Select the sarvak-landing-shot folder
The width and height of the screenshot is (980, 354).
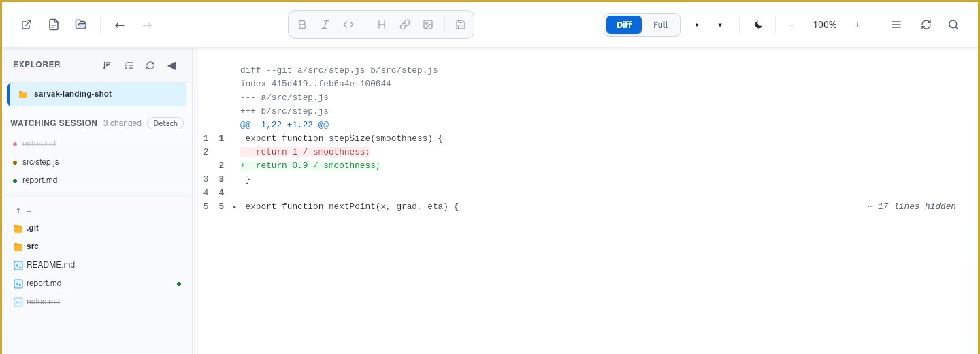click(97, 95)
